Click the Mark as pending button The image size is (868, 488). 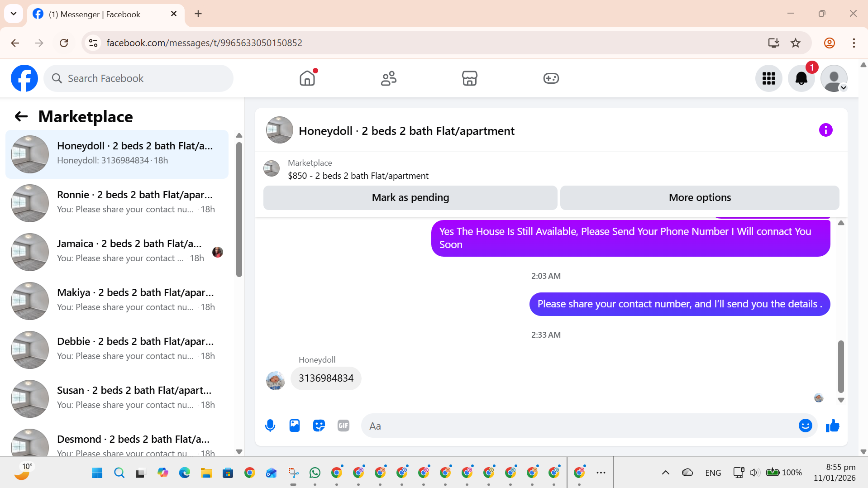click(x=410, y=198)
